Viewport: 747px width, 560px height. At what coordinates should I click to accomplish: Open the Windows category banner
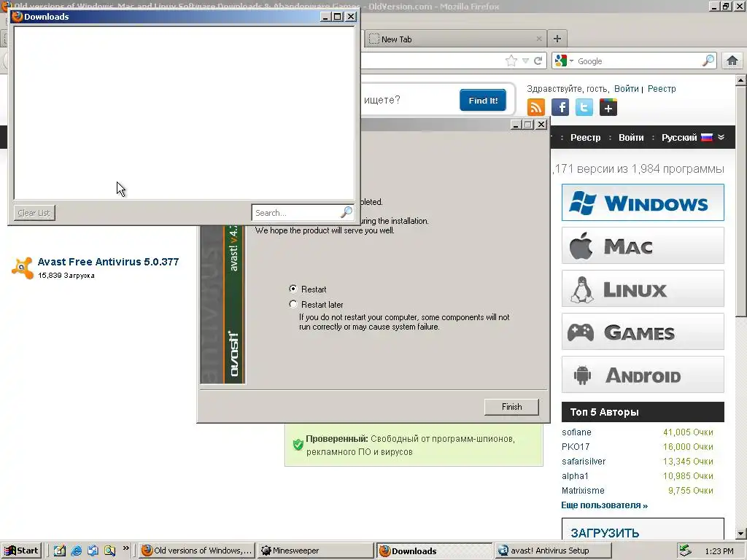point(643,203)
